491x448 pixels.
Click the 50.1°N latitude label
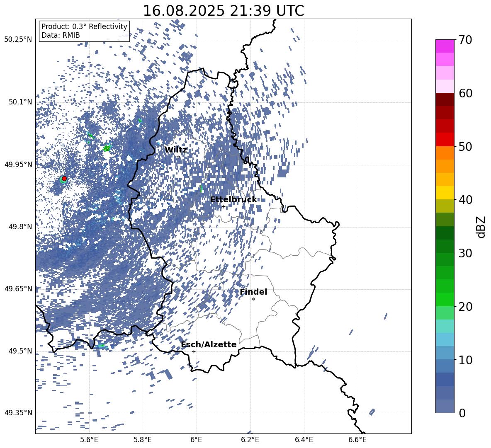pyautogui.click(x=20, y=102)
